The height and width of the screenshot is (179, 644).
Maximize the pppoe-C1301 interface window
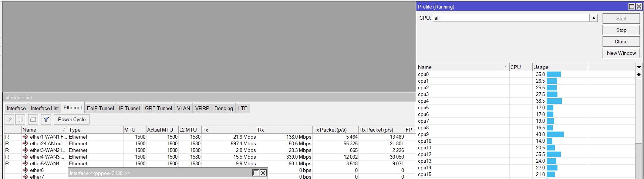point(256,173)
